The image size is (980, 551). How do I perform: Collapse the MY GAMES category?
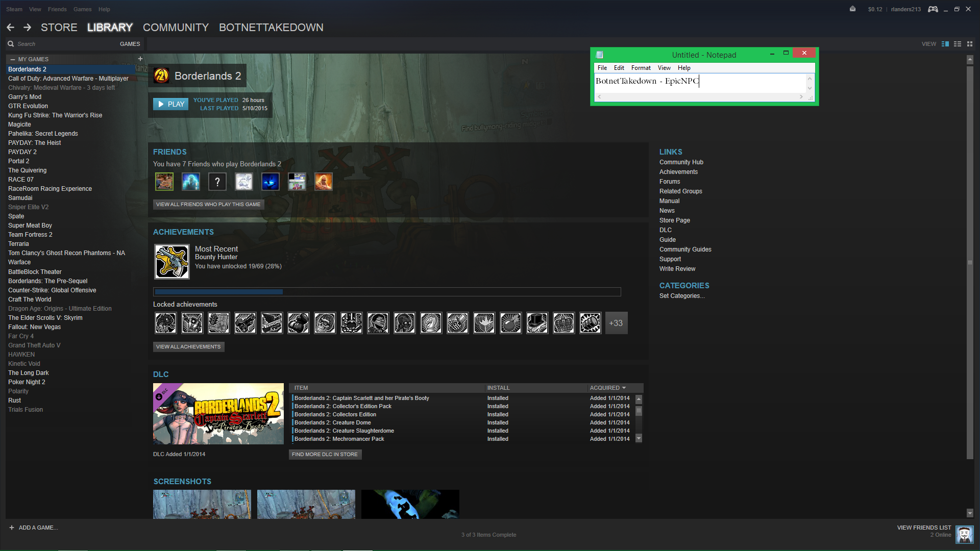13,59
